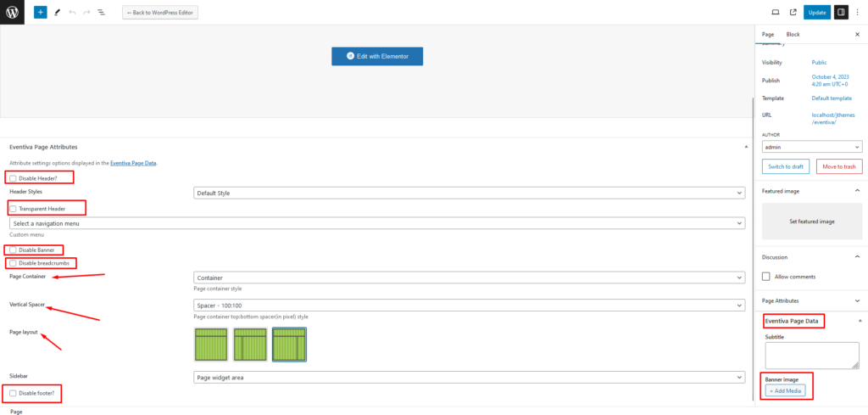Image resolution: width=868 pixels, height=415 pixels.
Task: Collapse the Discussion section
Action: [858, 257]
